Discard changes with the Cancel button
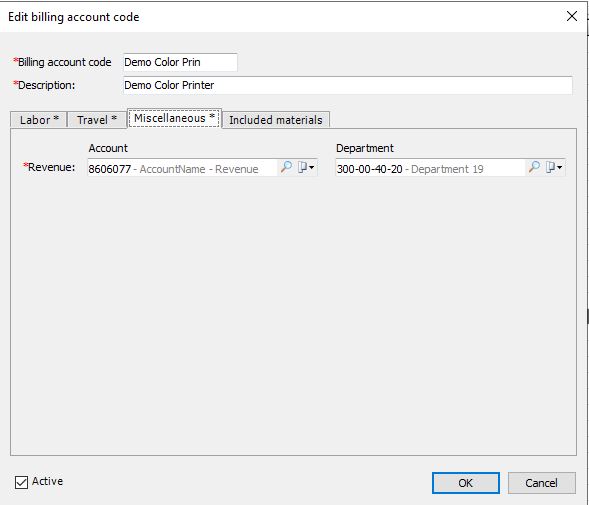Image resolution: width=589 pixels, height=505 pixels. point(541,483)
